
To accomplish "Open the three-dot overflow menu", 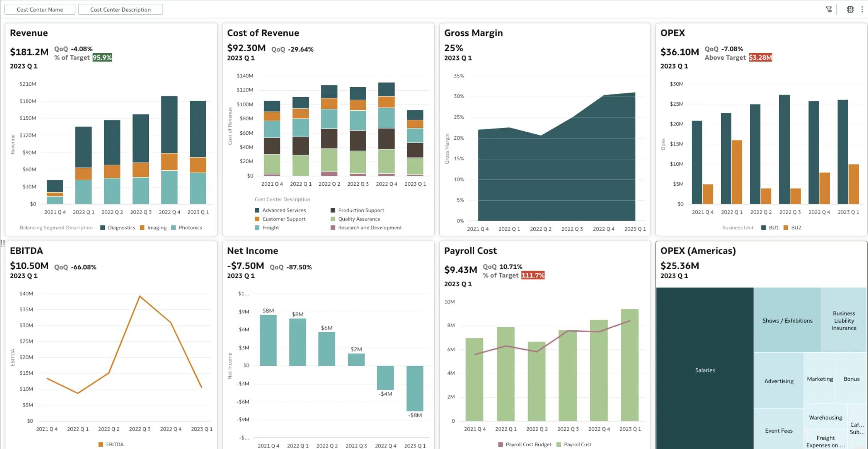I will [862, 9].
